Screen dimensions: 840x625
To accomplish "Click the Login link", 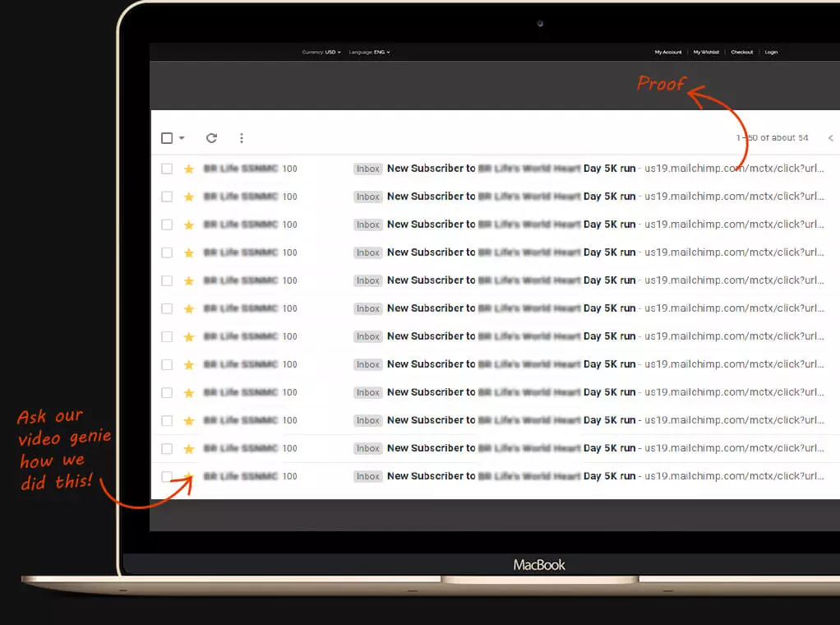I will tap(771, 53).
